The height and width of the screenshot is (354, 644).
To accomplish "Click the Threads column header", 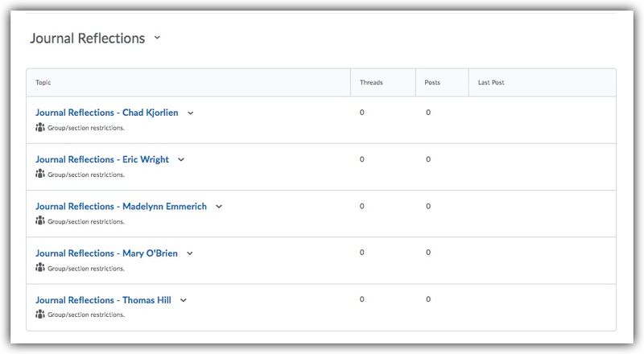I will [x=371, y=83].
